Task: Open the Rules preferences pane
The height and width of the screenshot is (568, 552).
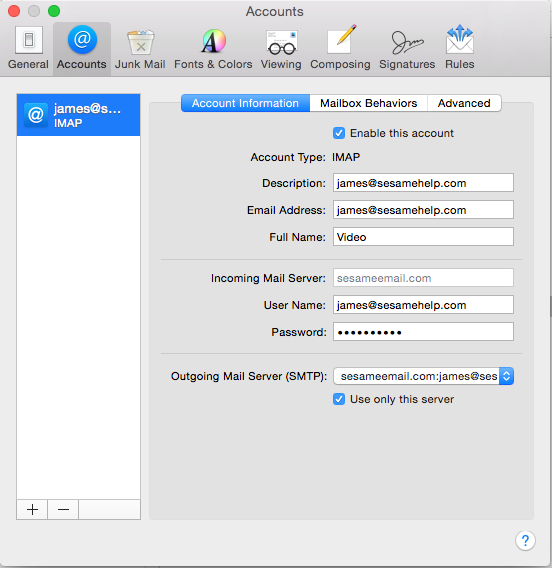Action: click(459, 48)
